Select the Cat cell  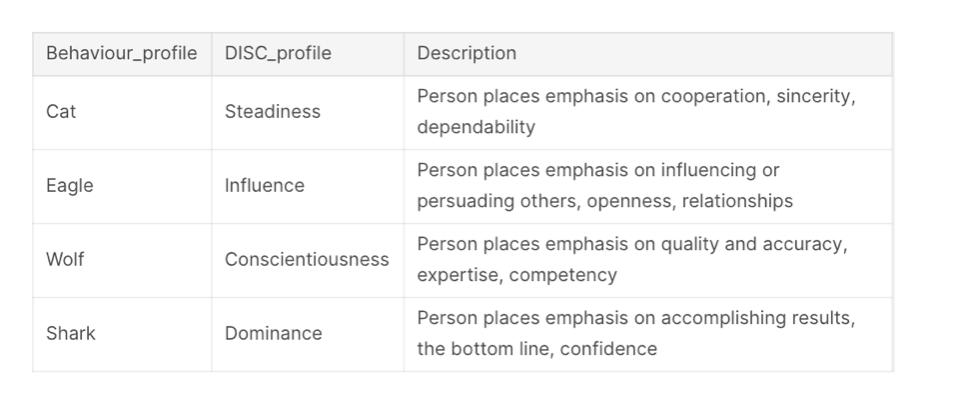122,112
